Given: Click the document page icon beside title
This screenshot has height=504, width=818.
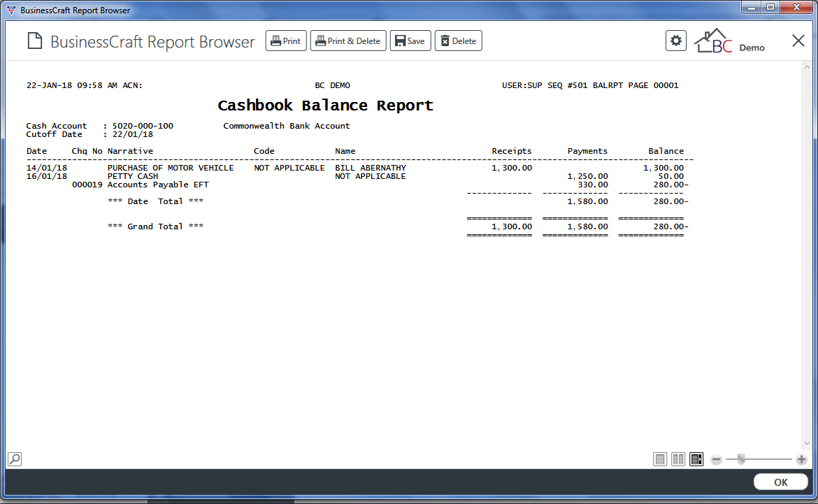Looking at the screenshot, I should point(35,41).
